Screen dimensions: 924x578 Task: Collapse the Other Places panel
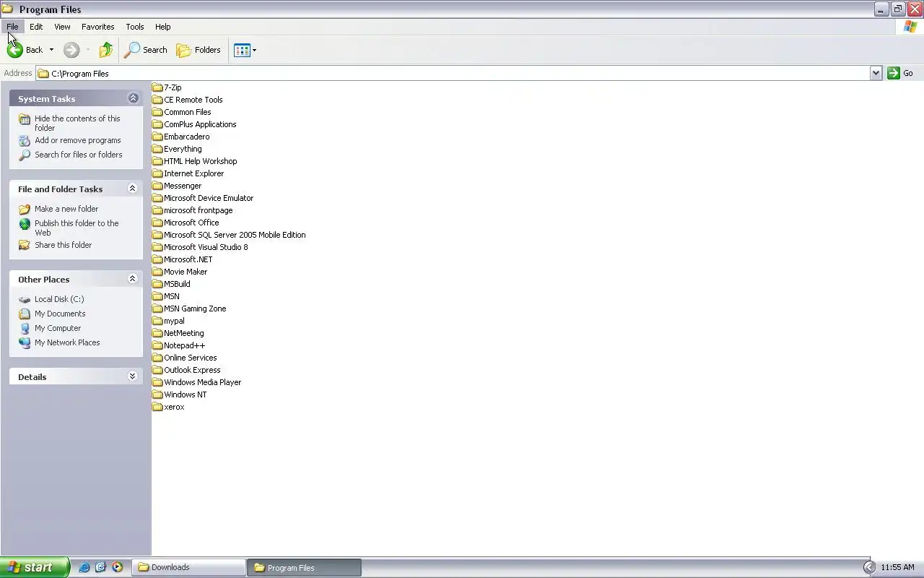[x=133, y=279]
